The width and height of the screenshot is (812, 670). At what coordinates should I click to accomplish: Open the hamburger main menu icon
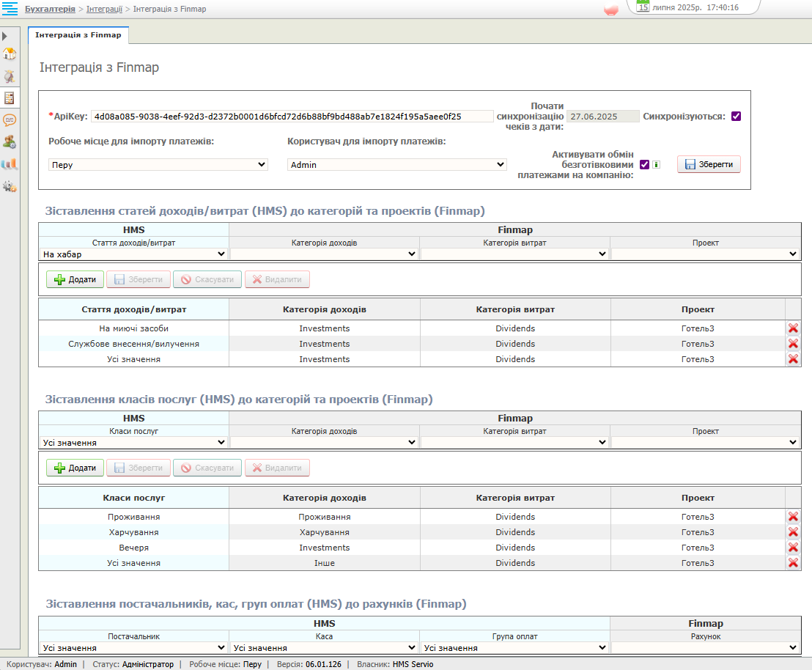(x=10, y=9)
